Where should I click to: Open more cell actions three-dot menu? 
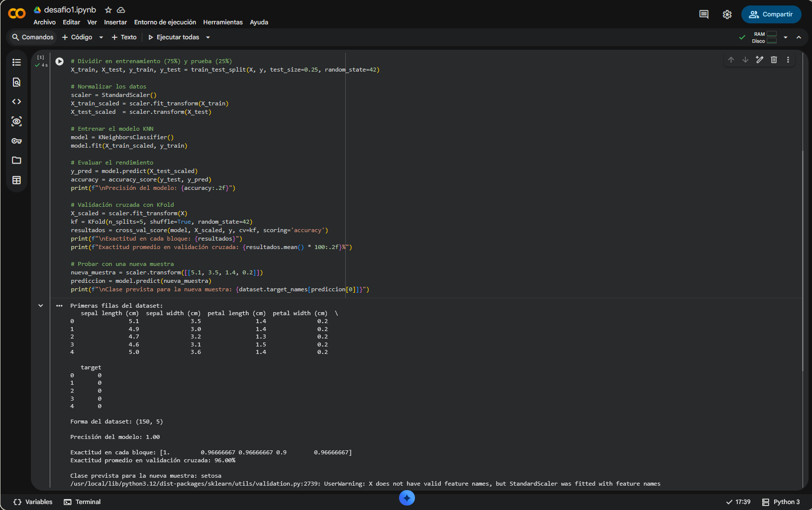coord(788,60)
